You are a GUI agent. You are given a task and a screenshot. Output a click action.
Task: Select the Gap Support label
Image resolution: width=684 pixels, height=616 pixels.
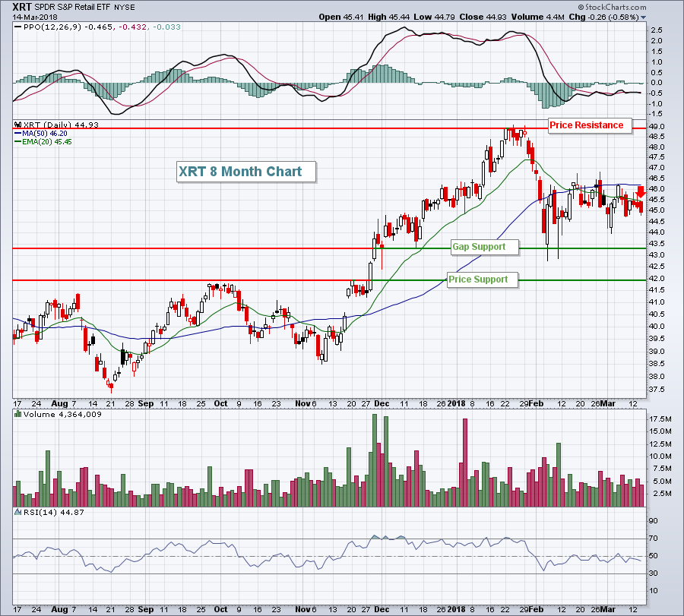pos(485,247)
